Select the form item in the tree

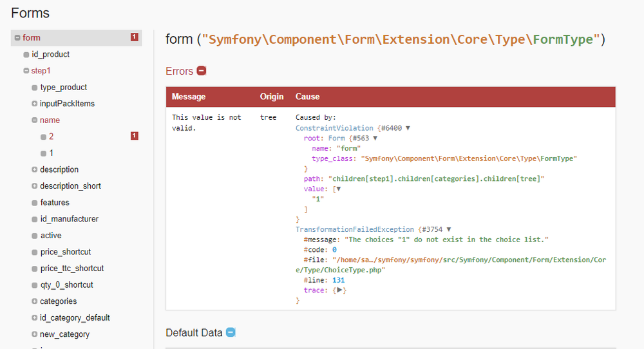click(x=77, y=38)
